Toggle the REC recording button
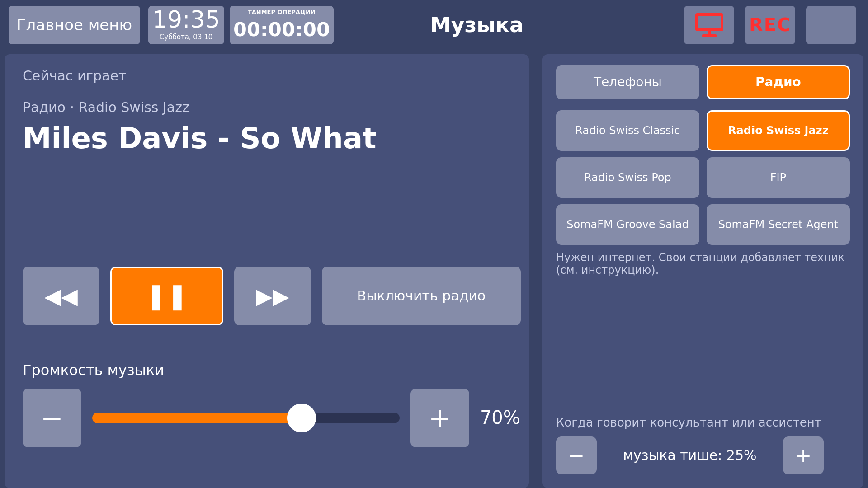 770,25
